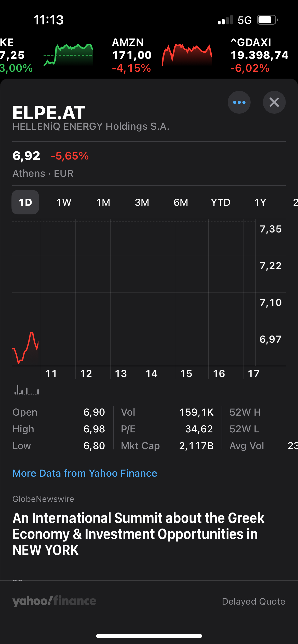Tap the Open value 6,90
The image size is (298, 644).
(x=94, y=412)
